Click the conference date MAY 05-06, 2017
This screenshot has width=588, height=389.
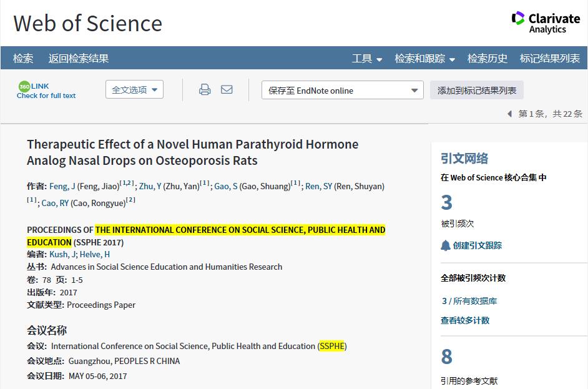pos(98,377)
